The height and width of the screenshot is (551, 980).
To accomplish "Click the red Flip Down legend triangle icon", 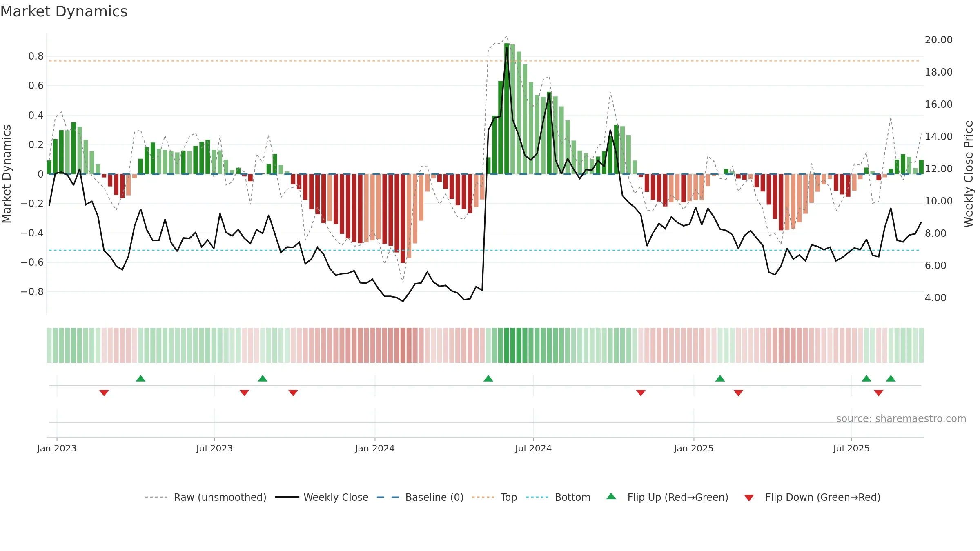I will tap(749, 498).
